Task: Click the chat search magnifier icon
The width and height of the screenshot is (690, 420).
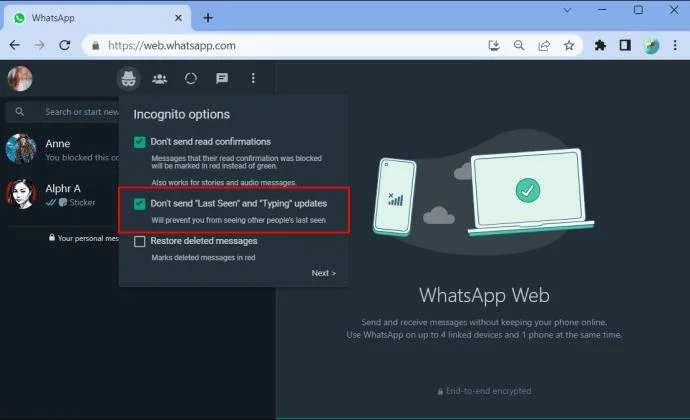Action: point(20,112)
